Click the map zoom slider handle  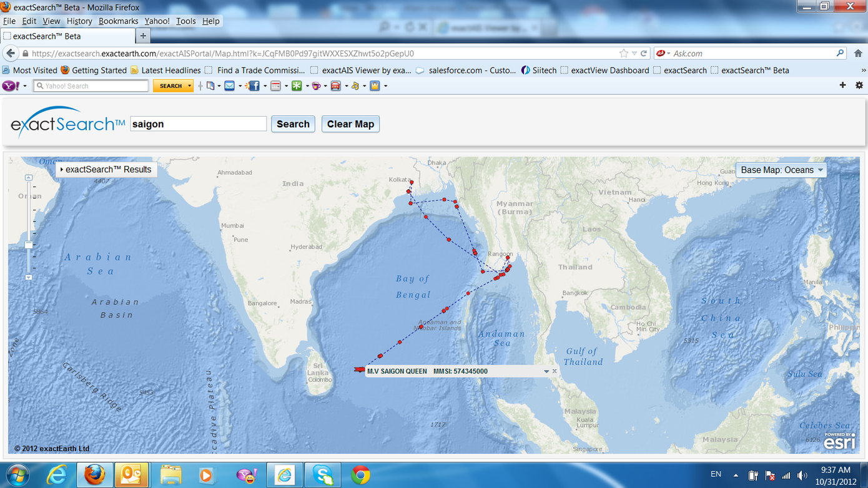[29, 245]
